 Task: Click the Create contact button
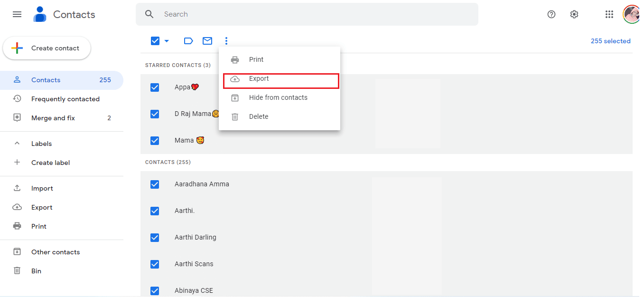click(x=47, y=48)
